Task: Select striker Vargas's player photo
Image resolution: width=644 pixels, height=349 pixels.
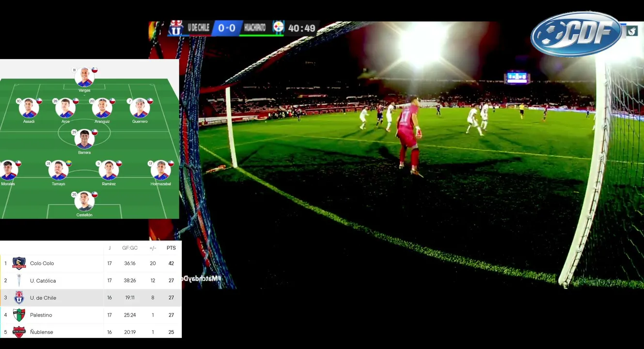Action: coord(84,78)
